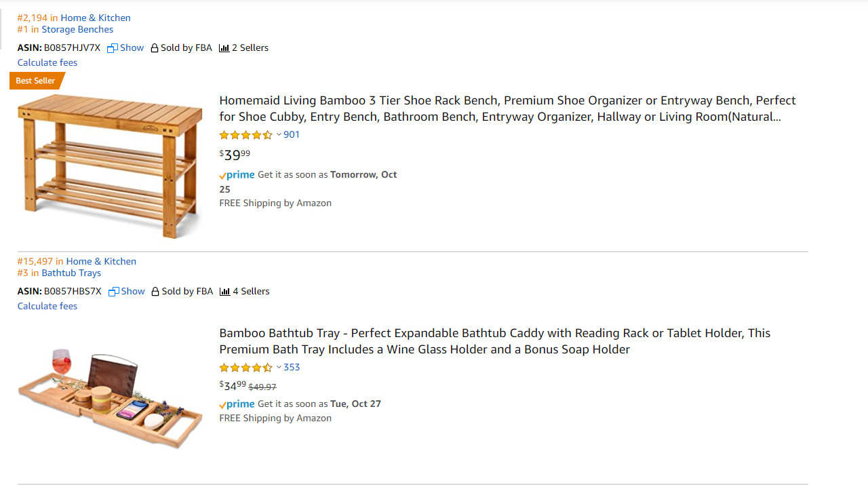Click the Show popup icon for ASIN B0857HJV7X
Screen dimensions: 868x485
(113, 48)
